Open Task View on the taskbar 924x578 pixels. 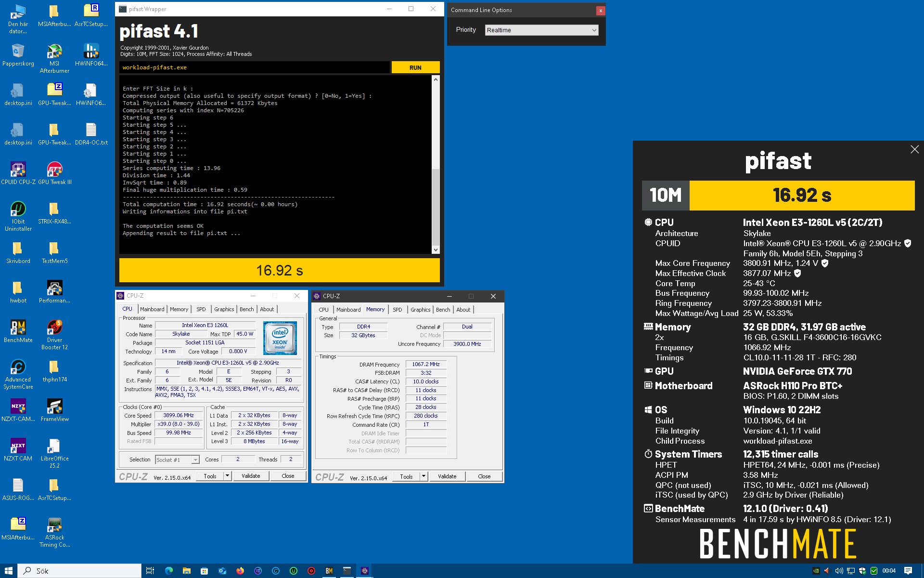150,571
